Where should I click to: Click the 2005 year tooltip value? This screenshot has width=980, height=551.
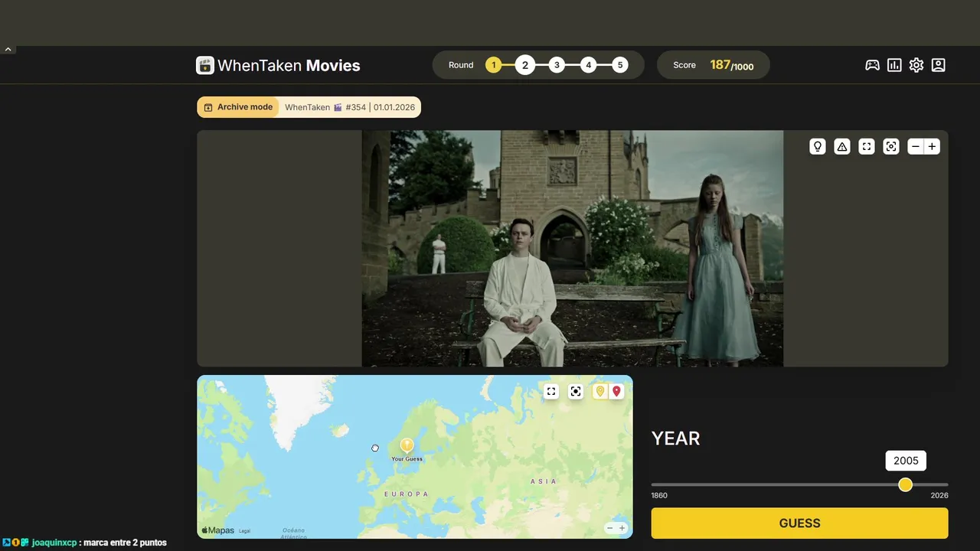click(906, 461)
